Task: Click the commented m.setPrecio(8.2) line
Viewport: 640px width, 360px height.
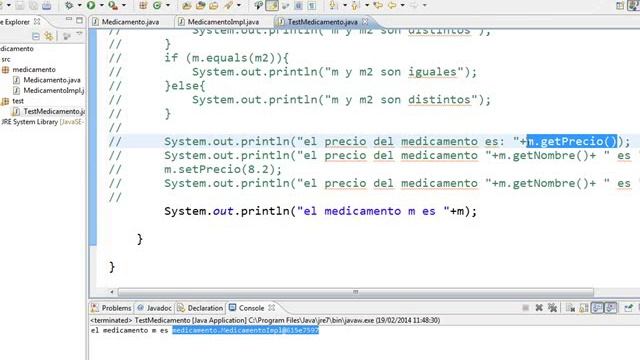Action: tap(223, 169)
